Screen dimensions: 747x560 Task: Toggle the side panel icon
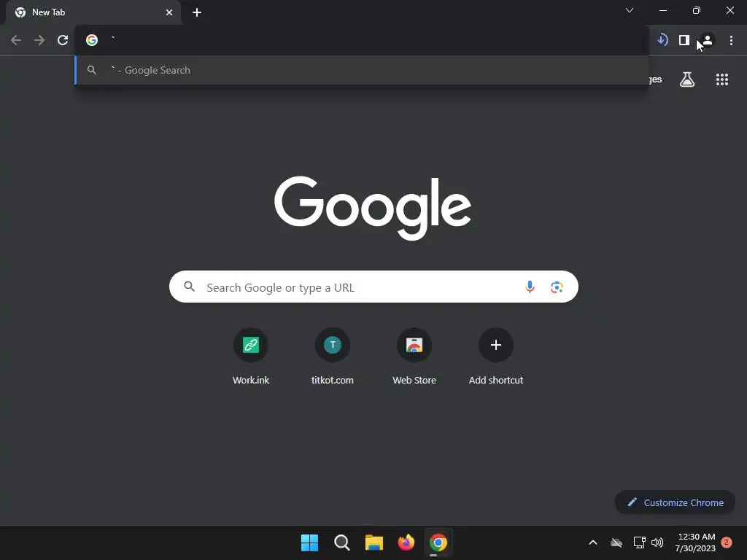(x=684, y=40)
